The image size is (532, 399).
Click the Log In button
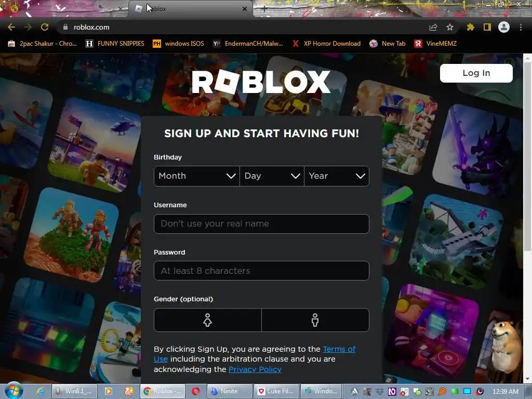pyautogui.click(x=476, y=73)
